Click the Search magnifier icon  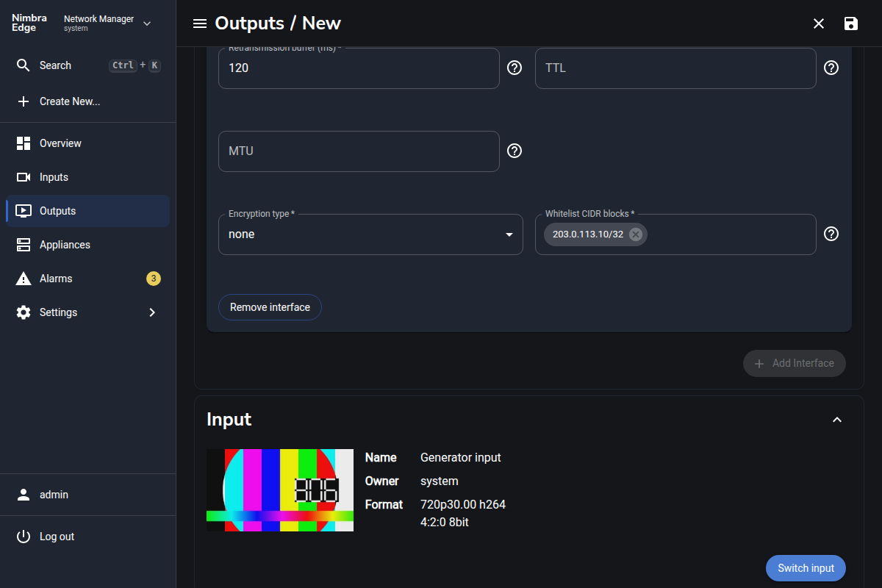24,65
